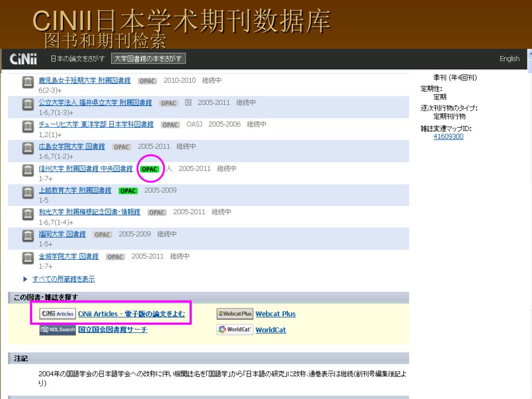This screenshot has width=532, height=399.
Task: Click OPAC badge for チューリヒ大学
Action: (x=170, y=125)
